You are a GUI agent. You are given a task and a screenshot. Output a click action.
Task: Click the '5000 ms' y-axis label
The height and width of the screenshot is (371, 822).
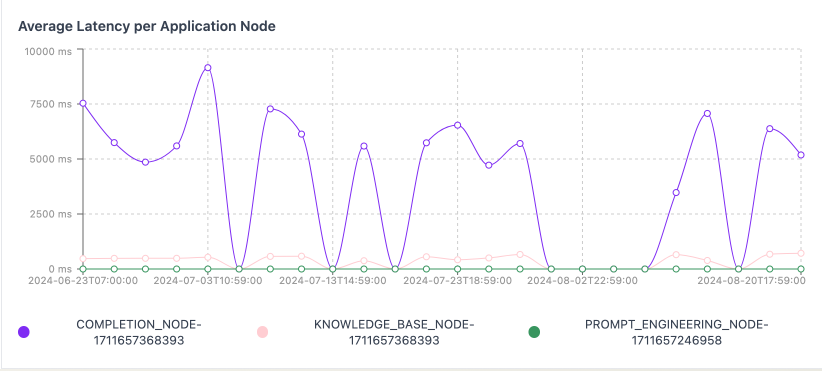coord(50,159)
